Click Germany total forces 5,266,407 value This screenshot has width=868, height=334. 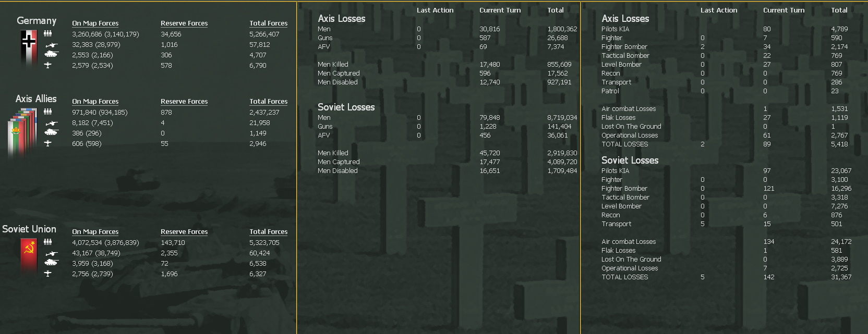pyautogui.click(x=264, y=34)
